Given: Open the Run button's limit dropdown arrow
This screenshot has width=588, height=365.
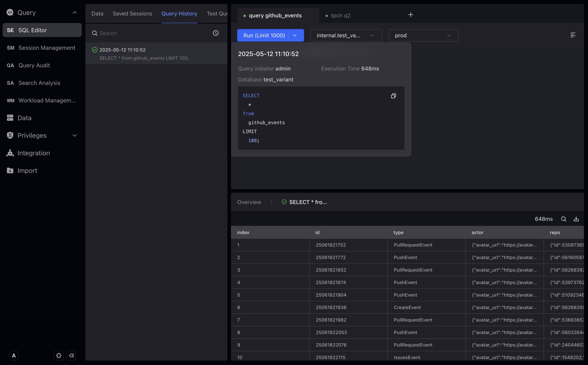Looking at the screenshot, I should click(x=295, y=35).
